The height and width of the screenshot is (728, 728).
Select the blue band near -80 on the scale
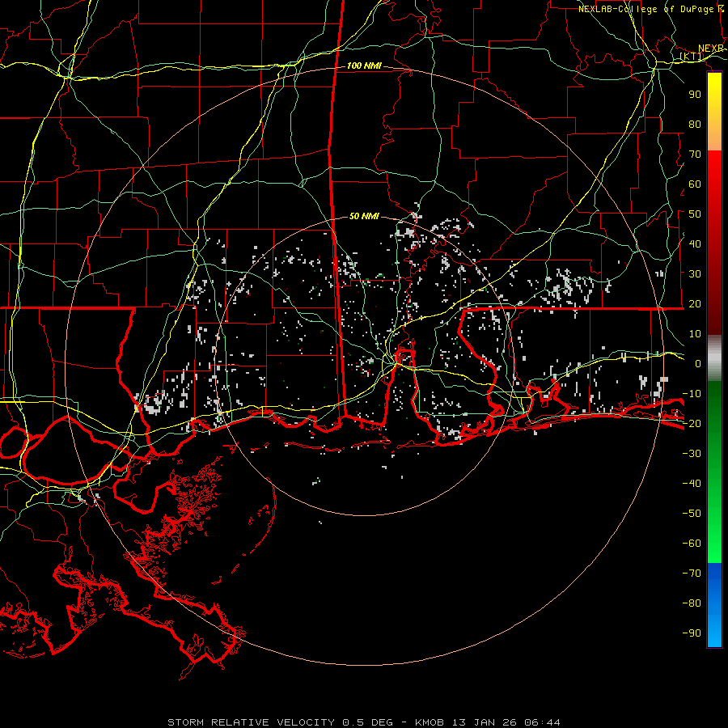point(714,603)
